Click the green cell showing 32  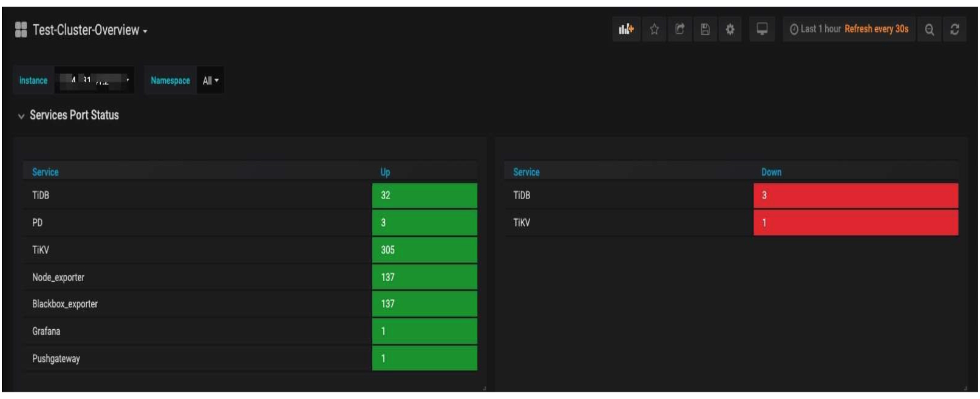pos(424,195)
